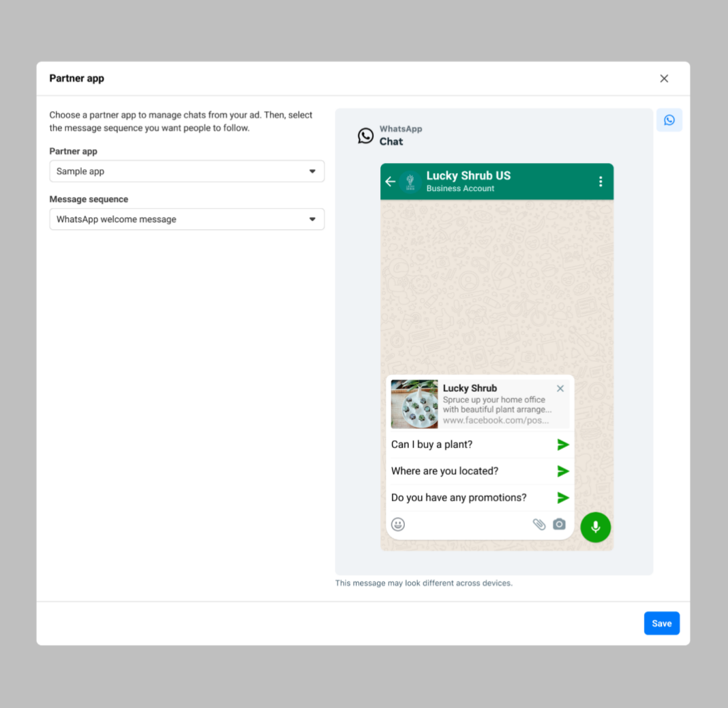Click the 'Lucky Shrub' ad card title
Screen dimensions: 728x708
coord(470,388)
